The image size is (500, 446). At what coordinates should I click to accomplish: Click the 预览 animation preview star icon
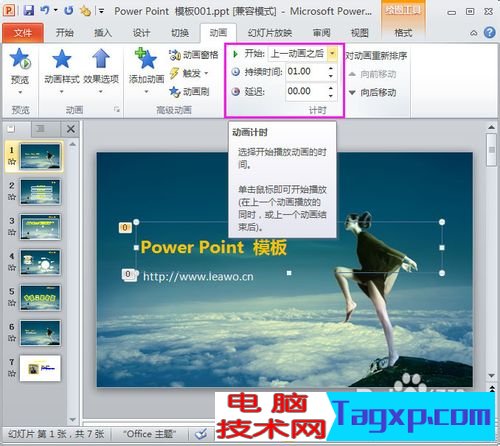(x=20, y=59)
